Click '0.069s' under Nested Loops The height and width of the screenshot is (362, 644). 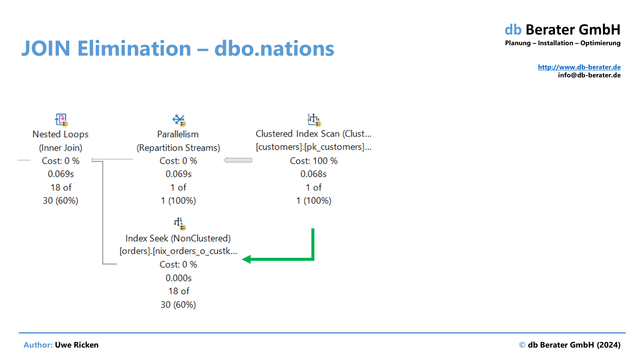pyautogui.click(x=61, y=174)
